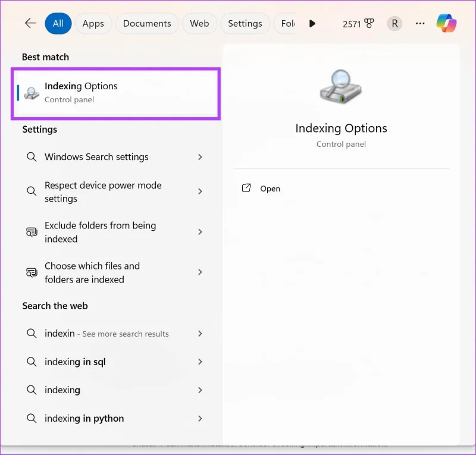Click the magnifier icon beside the indexing suggestion
Screen dimensions: 476x455
(x=32, y=390)
